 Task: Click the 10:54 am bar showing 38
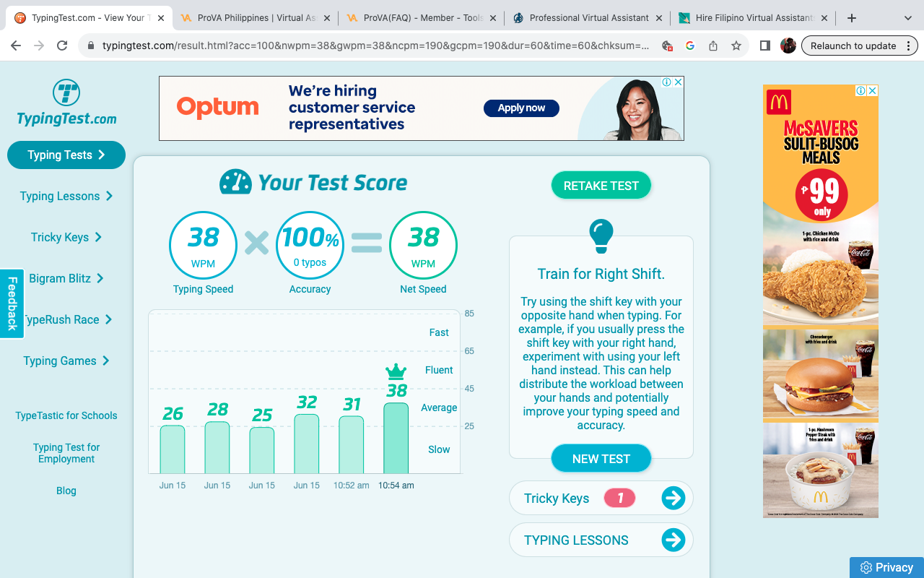coord(396,438)
